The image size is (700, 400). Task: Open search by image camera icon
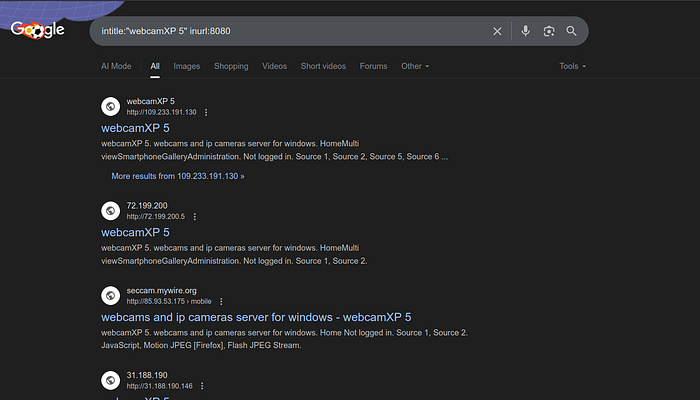pyautogui.click(x=549, y=31)
